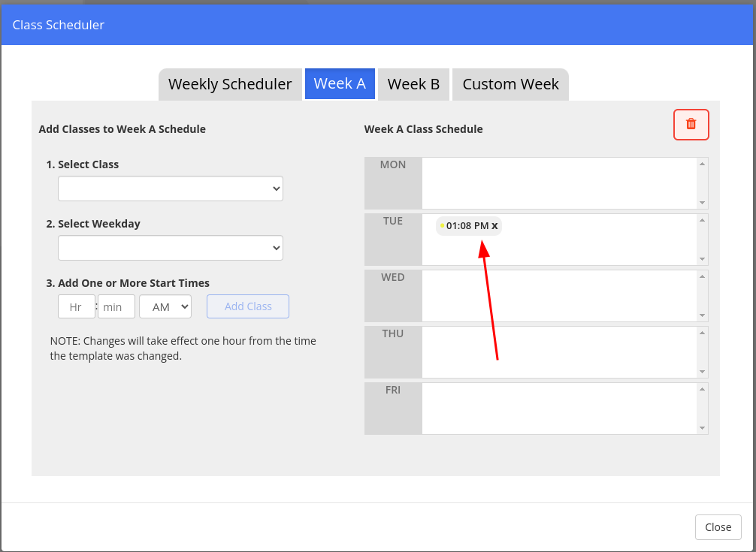The height and width of the screenshot is (552, 756).
Task: Click the Class Scheduler title text
Action: pyautogui.click(x=59, y=25)
